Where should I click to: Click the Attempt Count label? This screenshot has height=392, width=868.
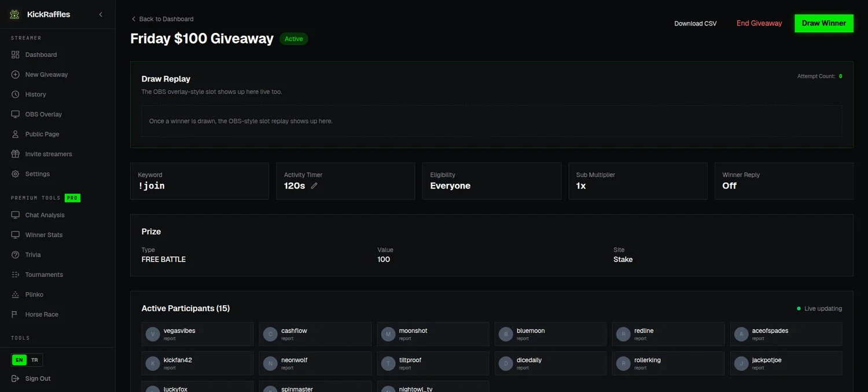(x=816, y=76)
